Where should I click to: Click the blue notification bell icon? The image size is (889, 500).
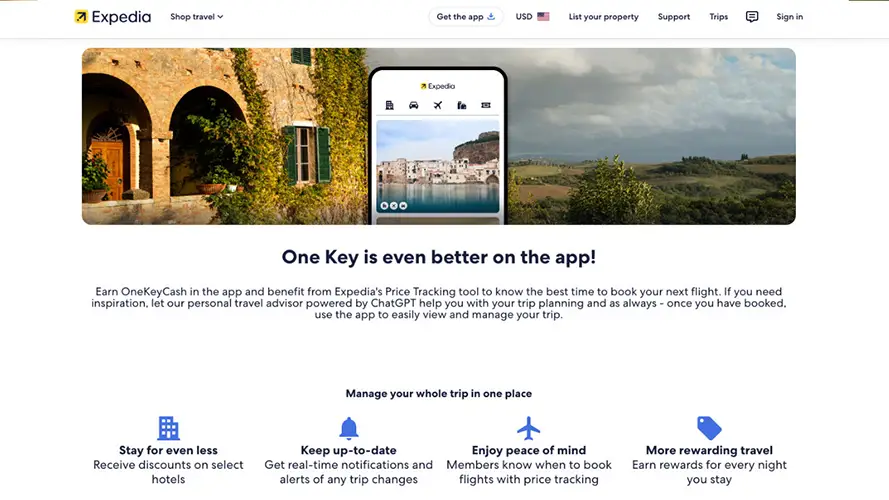point(349,428)
